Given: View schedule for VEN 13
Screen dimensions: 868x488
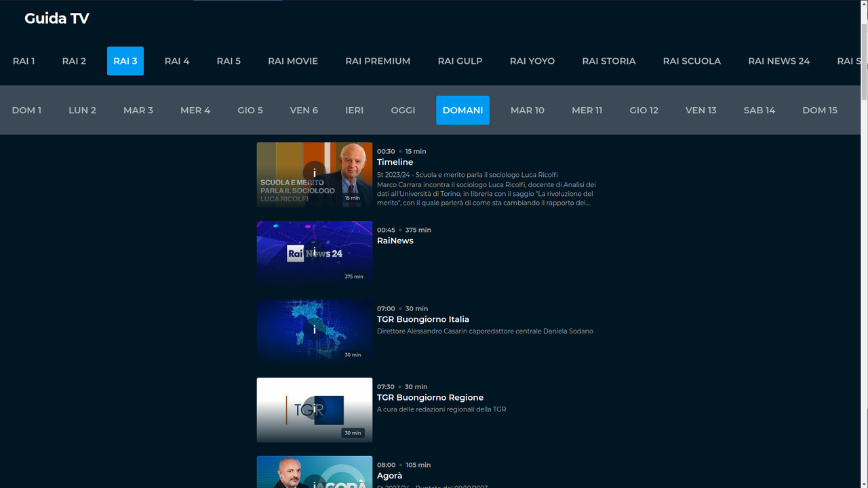Looking at the screenshot, I should coord(701,110).
